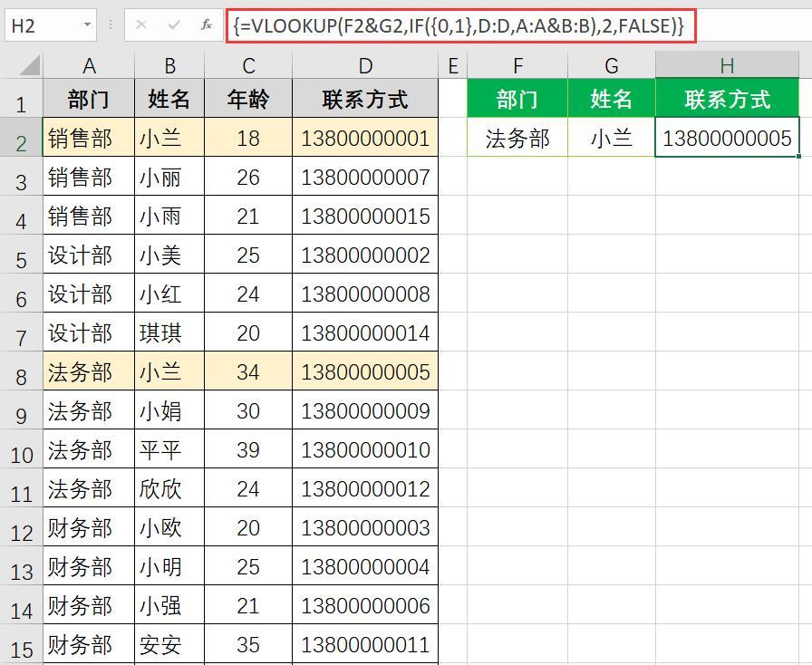Screen dimensions: 812x665
Task: Click cell 13800000012
Action: point(365,487)
